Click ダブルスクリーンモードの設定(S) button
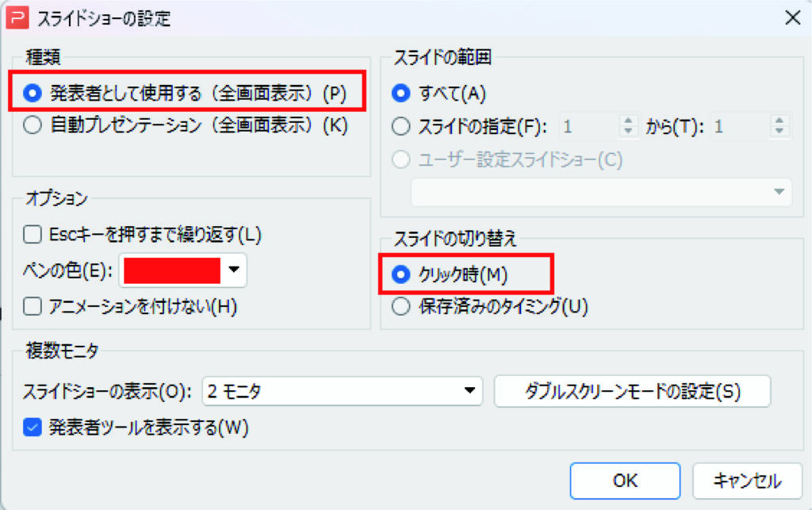Image resolution: width=812 pixels, height=510 pixels. (x=632, y=392)
